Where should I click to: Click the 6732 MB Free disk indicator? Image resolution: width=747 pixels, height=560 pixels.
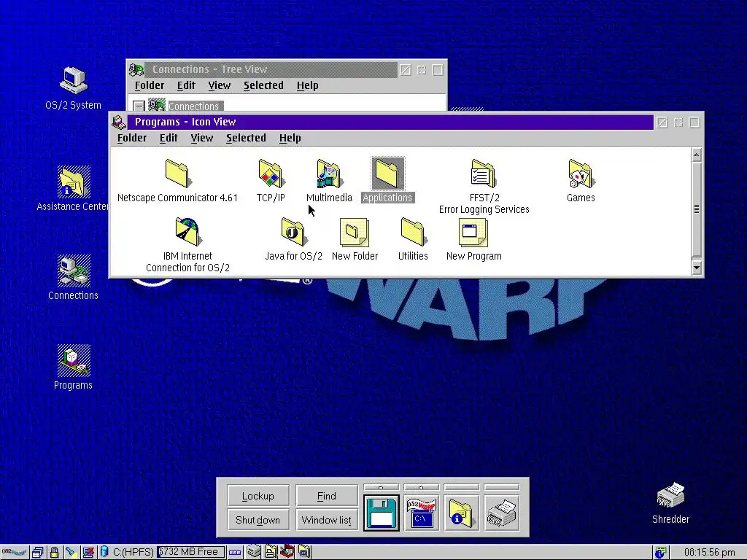pos(190,553)
